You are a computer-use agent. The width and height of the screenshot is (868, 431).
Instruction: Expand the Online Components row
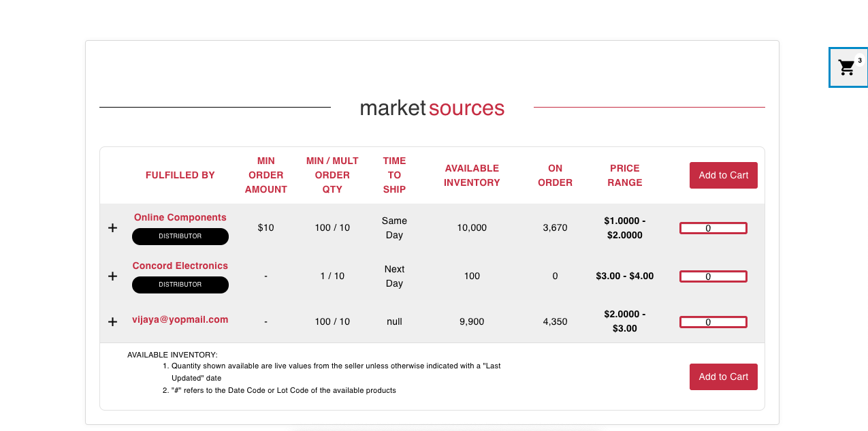point(113,228)
